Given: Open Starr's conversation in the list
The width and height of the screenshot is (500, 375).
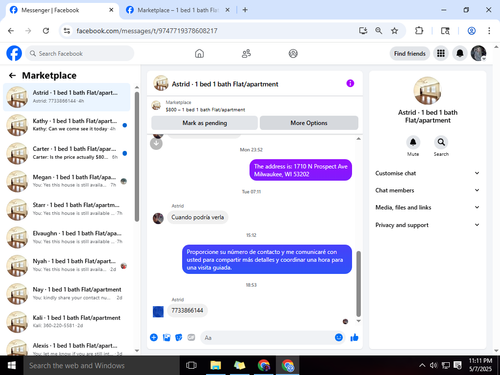Looking at the screenshot, I should point(67,209).
